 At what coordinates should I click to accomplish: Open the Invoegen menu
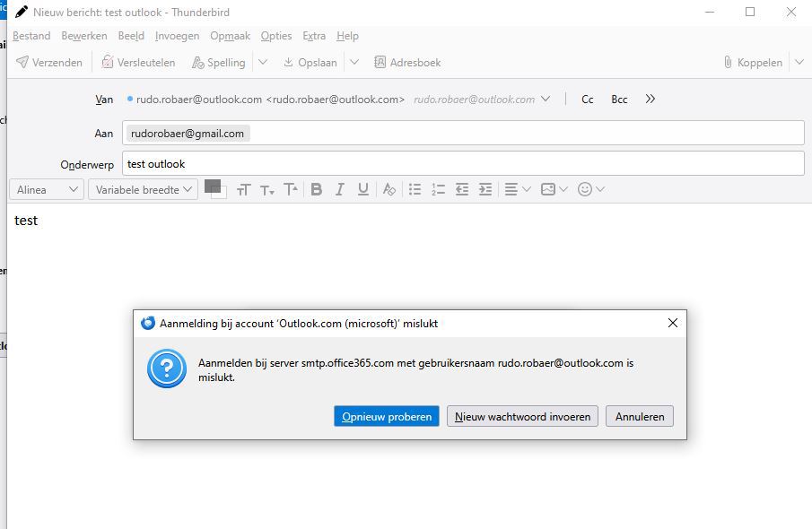pyautogui.click(x=177, y=36)
